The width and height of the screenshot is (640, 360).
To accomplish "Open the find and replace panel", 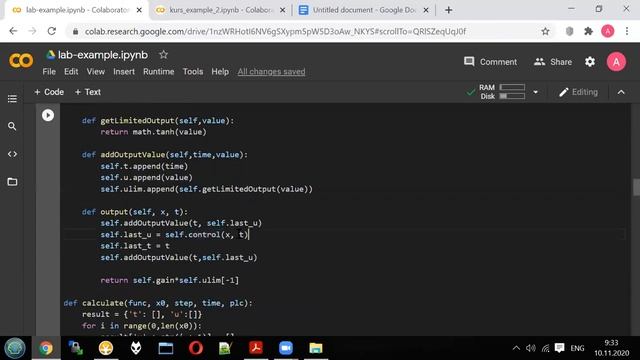I will click(x=12, y=127).
